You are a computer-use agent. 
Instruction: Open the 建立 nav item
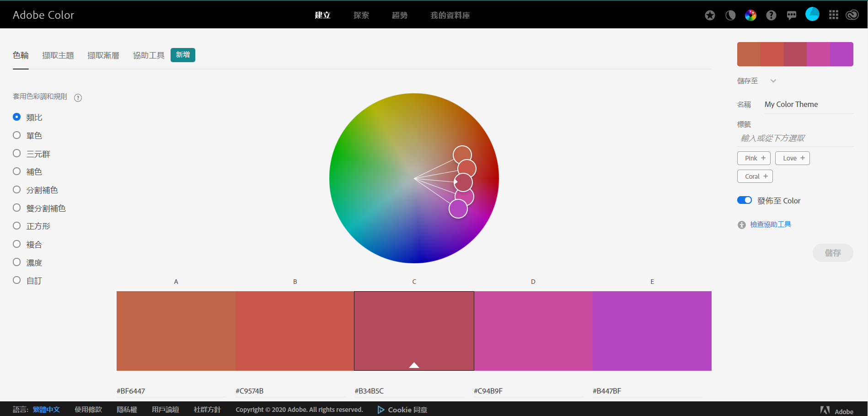click(322, 15)
